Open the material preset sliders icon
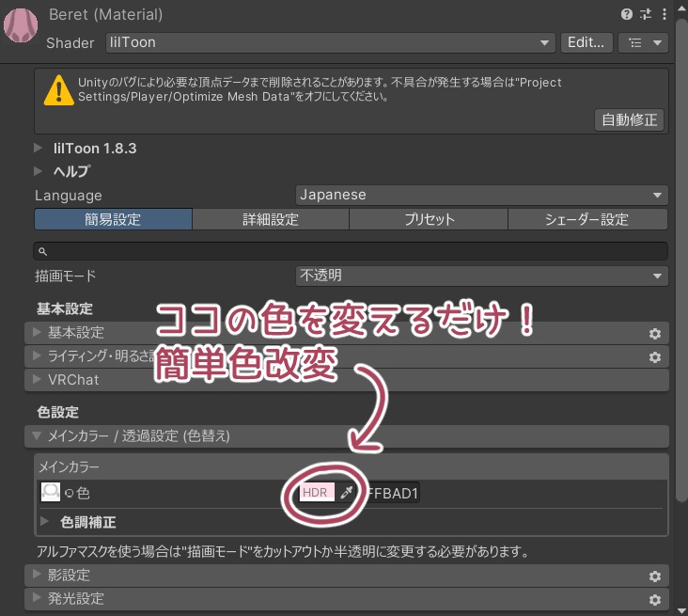 [646, 14]
